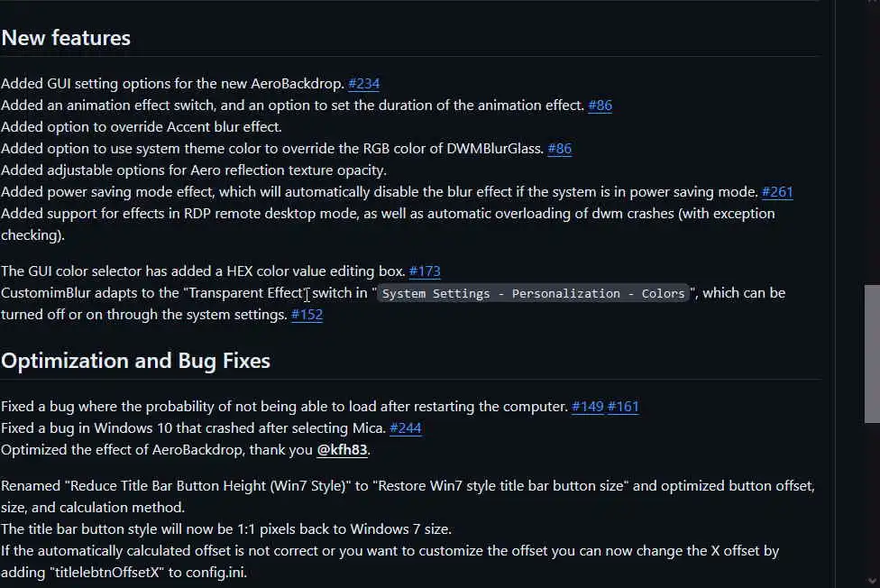Open issue #149 link
This screenshot has height=588, width=880.
coord(588,407)
